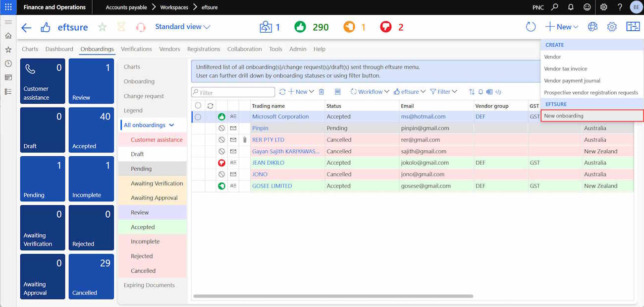The height and width of the screenshot is (307, 644).
Task: Open the help question mark icon
Action: tap(620, 7)
